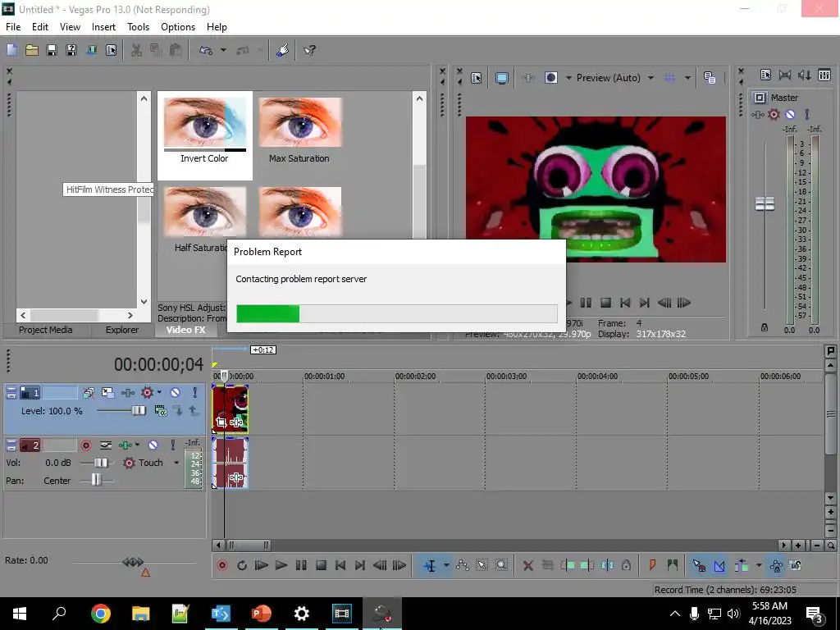Open Windows Start menu

[20, 614]
